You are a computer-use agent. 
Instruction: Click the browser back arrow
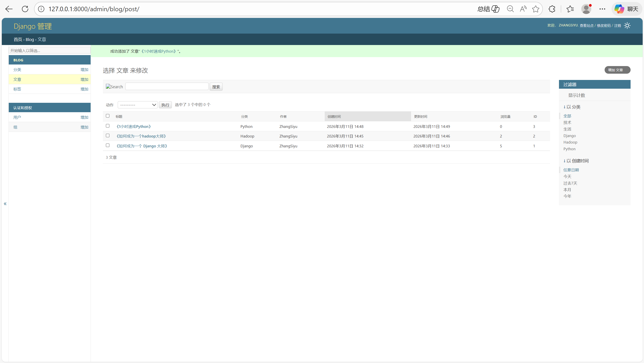point(9,9)
